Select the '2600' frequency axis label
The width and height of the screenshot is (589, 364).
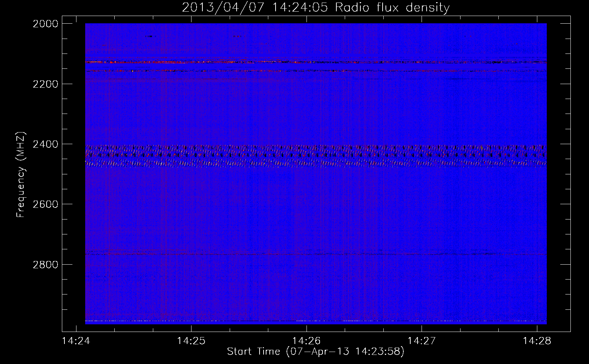pos(46,204)
